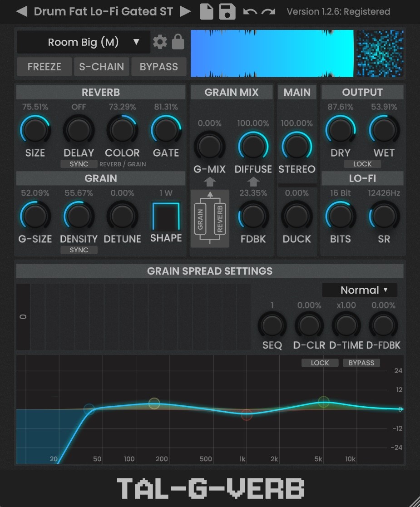
Task: Click the LO-FI section header
Action: click(x=362, y=178)
